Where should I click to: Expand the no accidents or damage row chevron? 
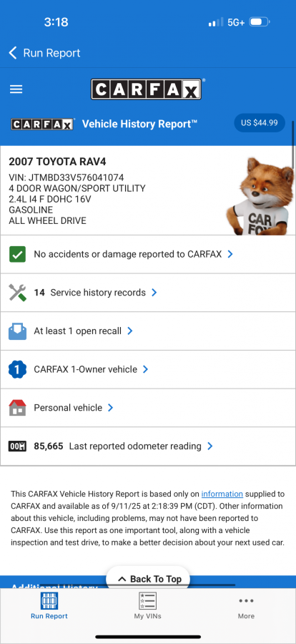pyautogui.click(x=230, y=254)
